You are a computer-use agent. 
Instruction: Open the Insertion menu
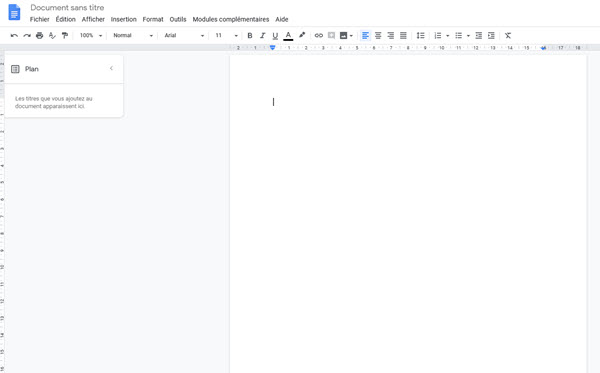123,19
